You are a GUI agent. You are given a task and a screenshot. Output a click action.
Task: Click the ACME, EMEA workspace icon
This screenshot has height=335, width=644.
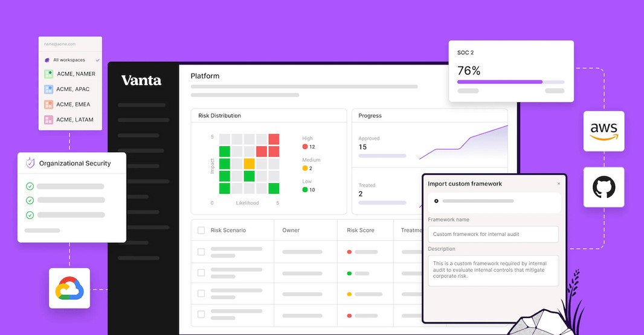48,104
